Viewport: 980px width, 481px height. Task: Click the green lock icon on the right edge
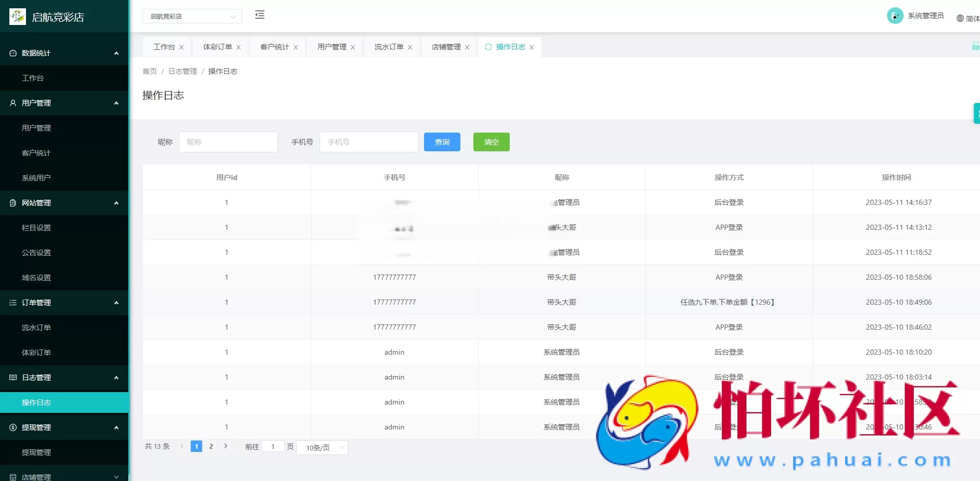point(975,46)
